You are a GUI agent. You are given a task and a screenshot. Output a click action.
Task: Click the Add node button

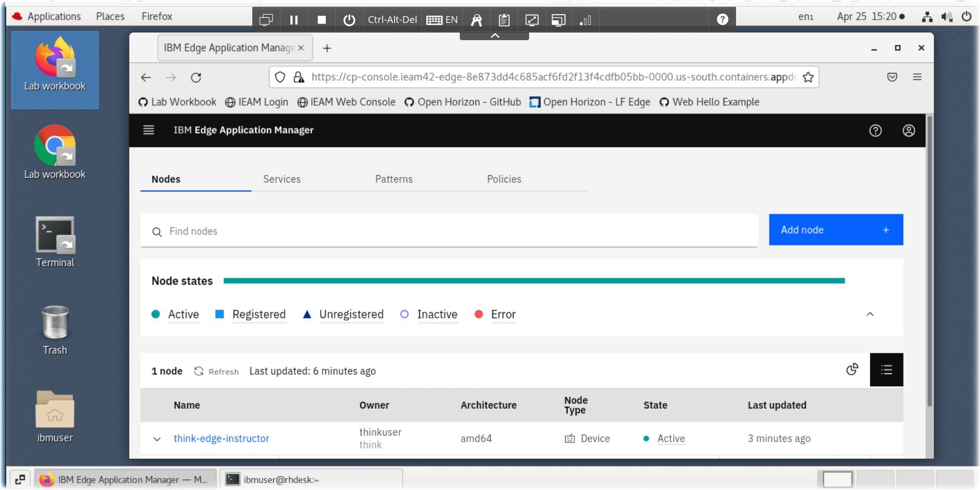pos(836,229)
